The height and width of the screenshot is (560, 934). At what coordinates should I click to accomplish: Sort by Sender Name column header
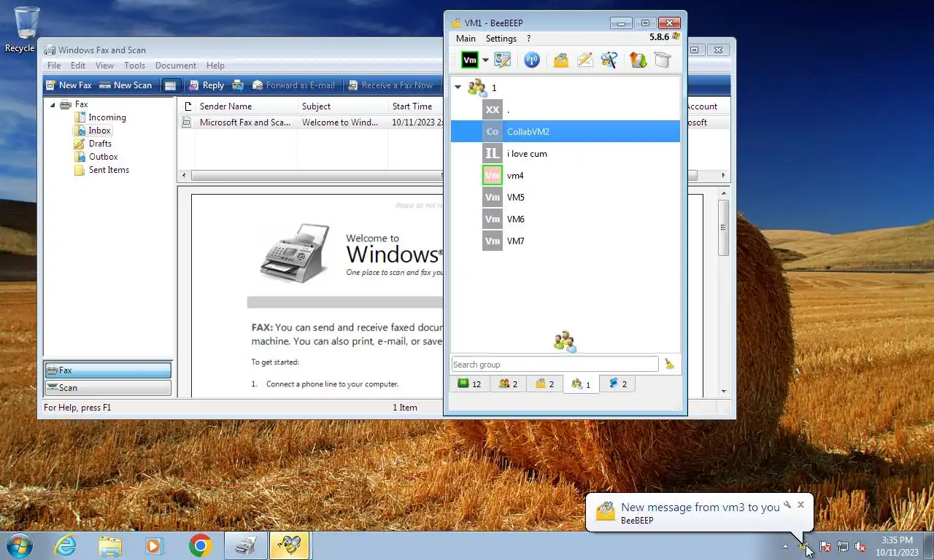[247, 106]
